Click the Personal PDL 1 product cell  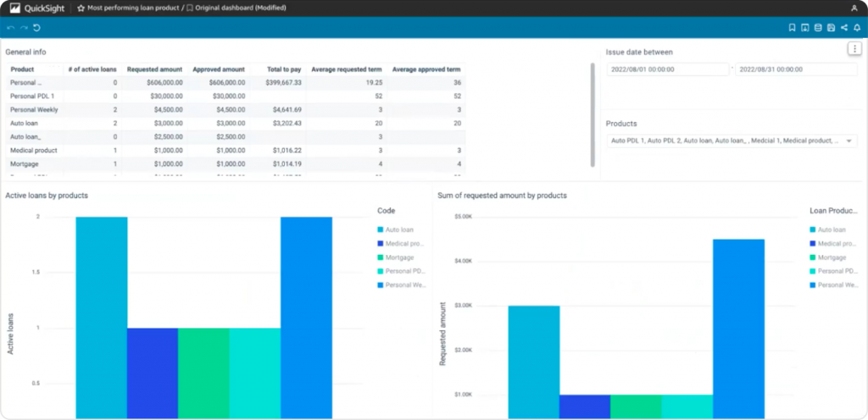click(x=32, y=97)
